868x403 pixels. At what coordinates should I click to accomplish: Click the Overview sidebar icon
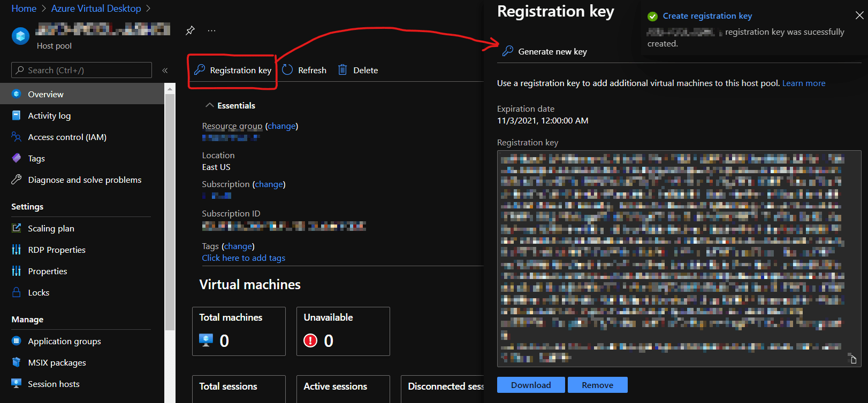pos(17,94)
